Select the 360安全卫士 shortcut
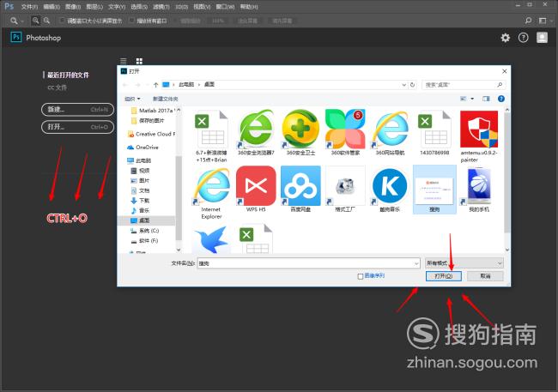Image resolution: width=558 pixels, height=392 pixels. 300,133
